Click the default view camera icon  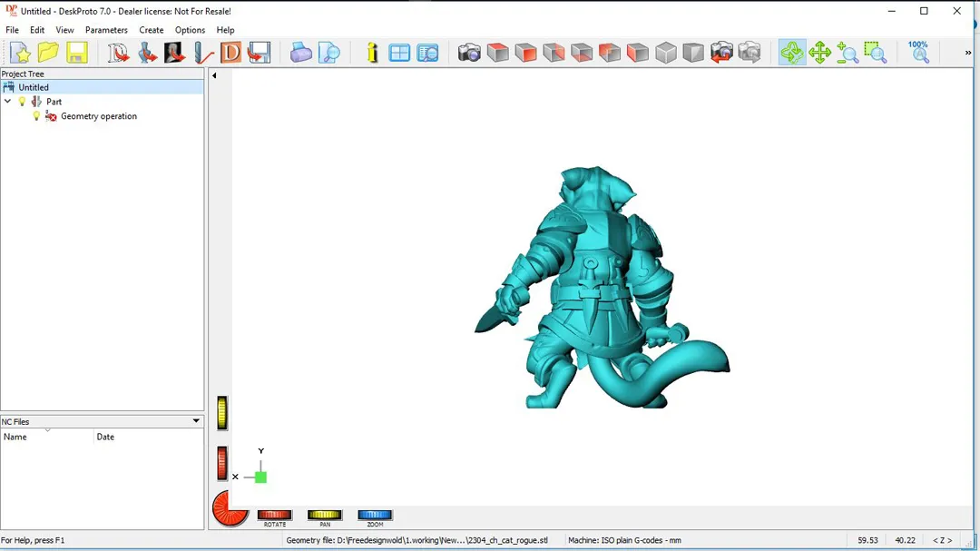[x=469, y=53]
